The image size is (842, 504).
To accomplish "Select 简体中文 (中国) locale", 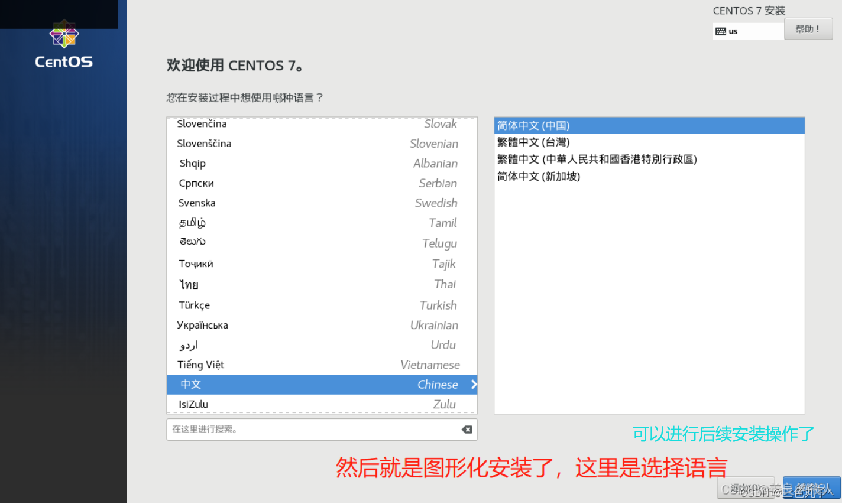I will (x=649, y=126).
